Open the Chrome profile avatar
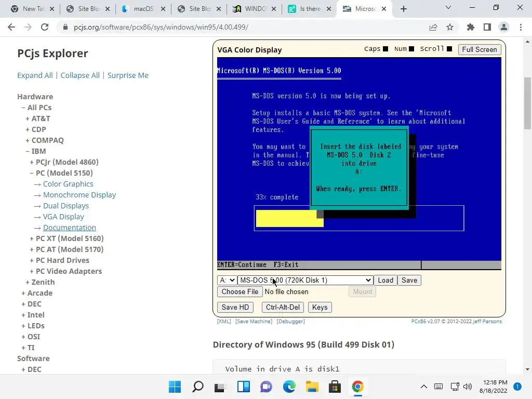The image size is (532, 399). [x=504, y=27]
